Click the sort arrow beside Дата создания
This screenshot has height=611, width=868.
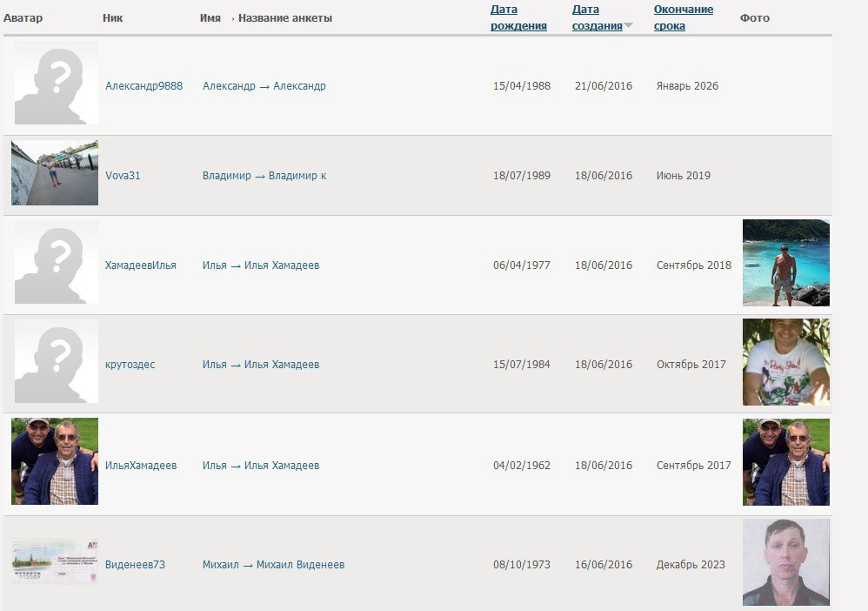[628, 26]
